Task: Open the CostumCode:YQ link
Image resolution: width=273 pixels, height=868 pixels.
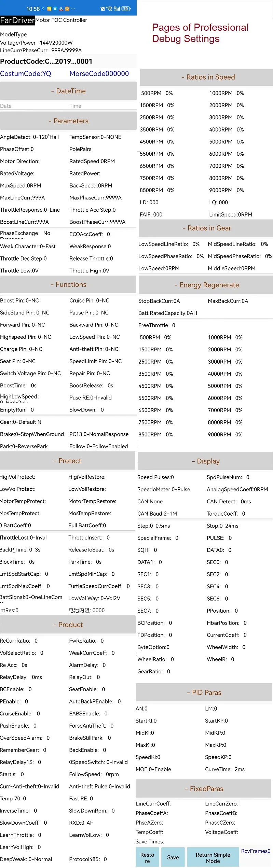Action: coord(26,74)
